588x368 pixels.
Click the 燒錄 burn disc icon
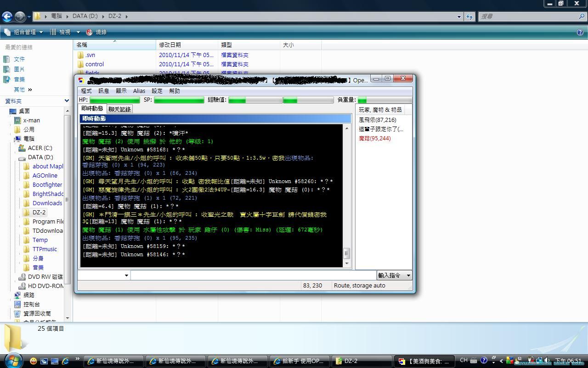click(90, 32)
